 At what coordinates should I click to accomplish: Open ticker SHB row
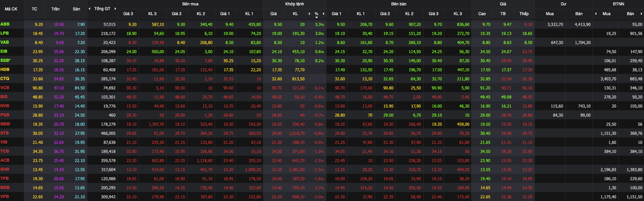(x=5, y=169)
